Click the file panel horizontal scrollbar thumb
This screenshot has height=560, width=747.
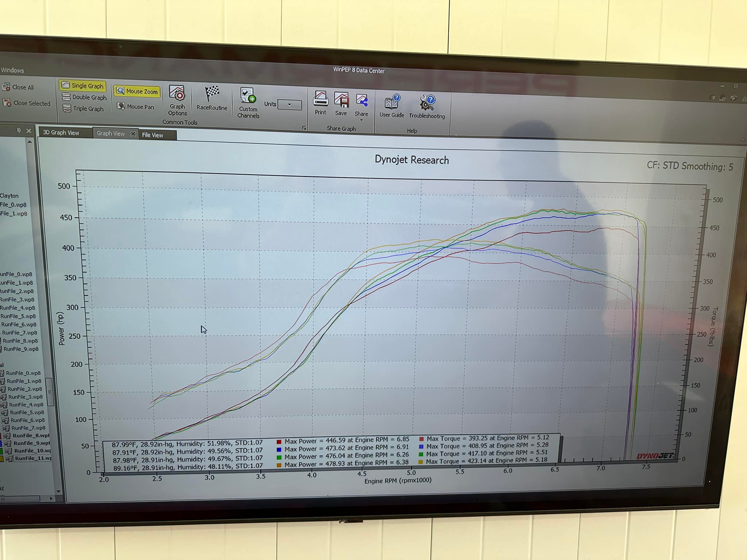pyautogui.click(x=20, y=498)
